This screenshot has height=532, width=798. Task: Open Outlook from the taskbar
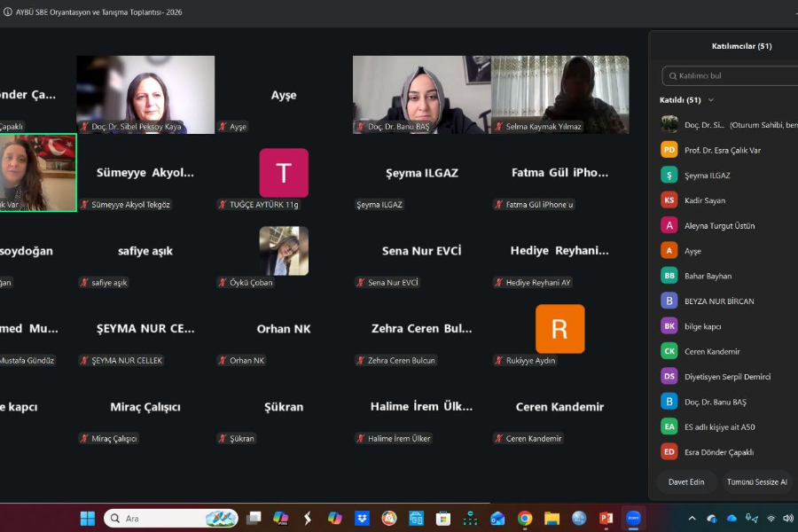coord(497,518)
